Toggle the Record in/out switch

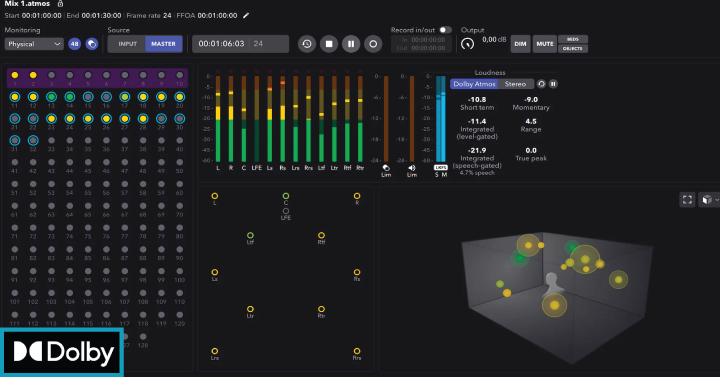445,30
